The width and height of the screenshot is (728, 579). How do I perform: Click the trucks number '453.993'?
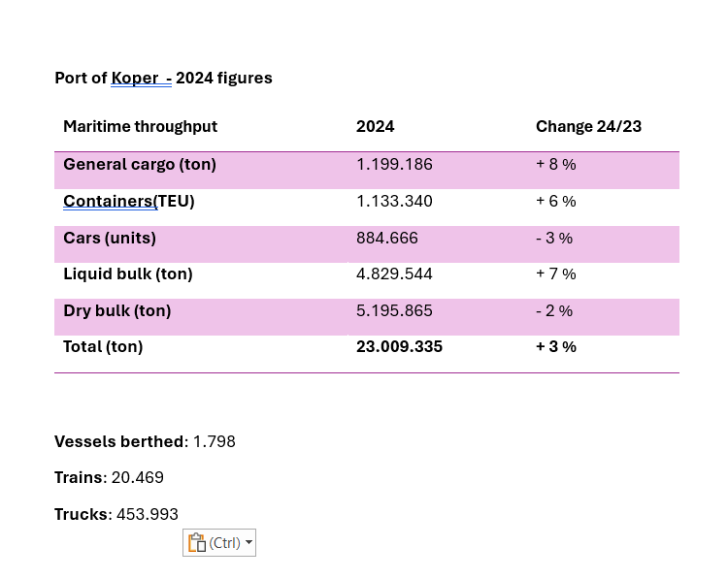148,514
